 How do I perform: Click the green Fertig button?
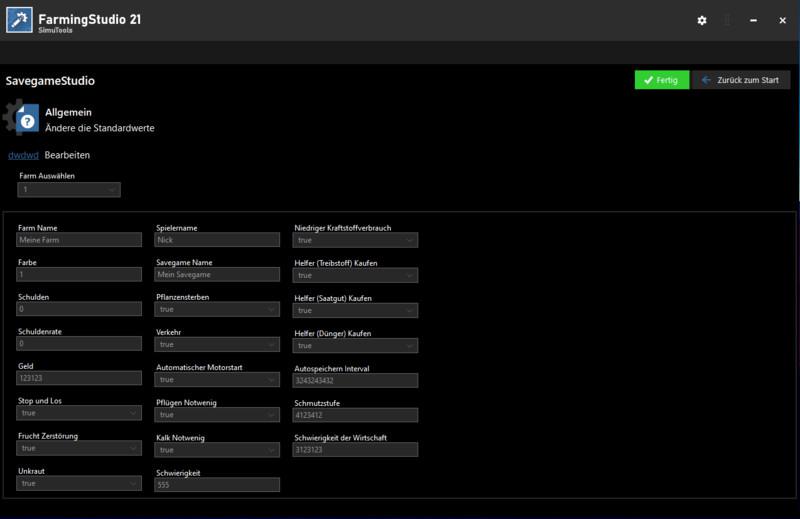pyautogui.click(x=661, y=80)
